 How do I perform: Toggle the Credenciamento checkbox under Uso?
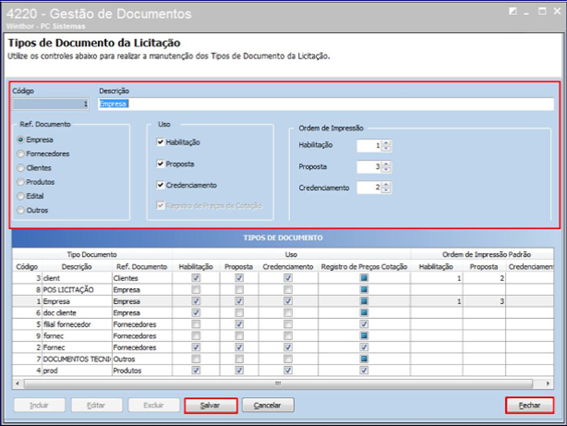pyautogui.click(x=160, y=185)
